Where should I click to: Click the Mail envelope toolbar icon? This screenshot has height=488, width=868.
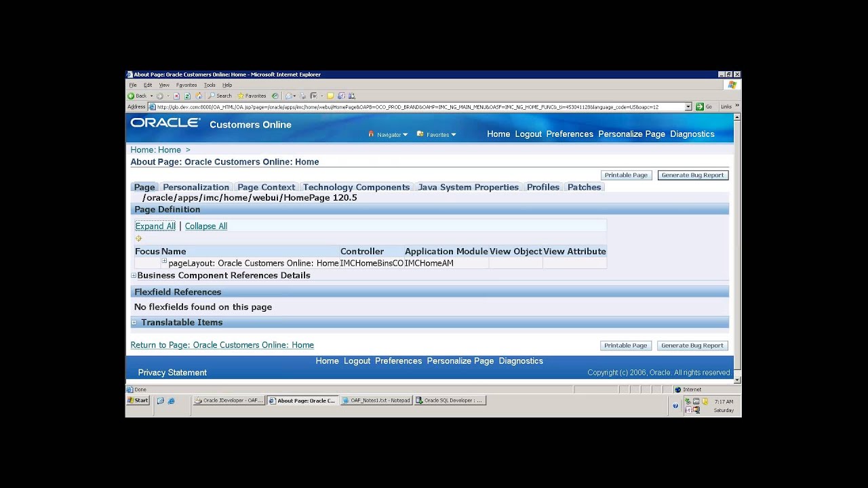point(289,96)
